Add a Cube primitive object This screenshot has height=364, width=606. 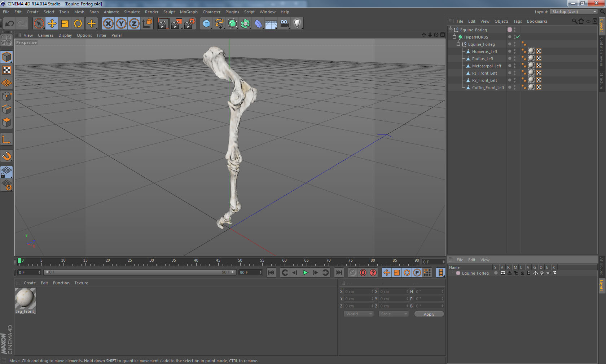[206, 24]
